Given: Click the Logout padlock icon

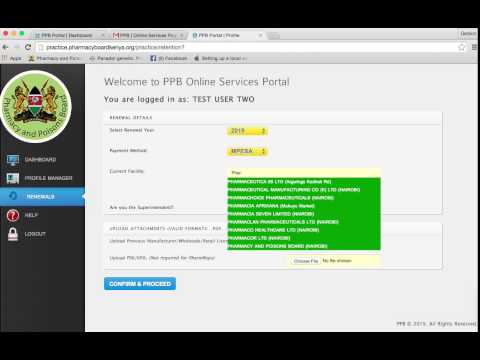Looking at the screenshot, I should 13,234.
